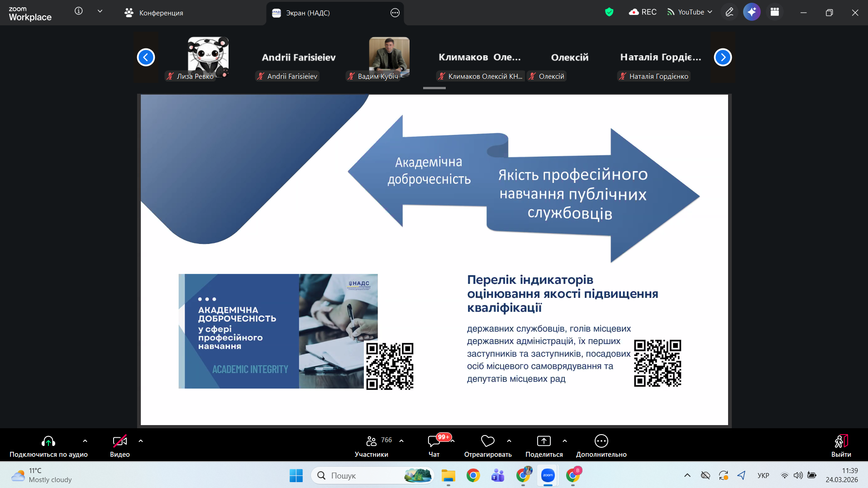Show next participants with right arrow

point(723,57)
